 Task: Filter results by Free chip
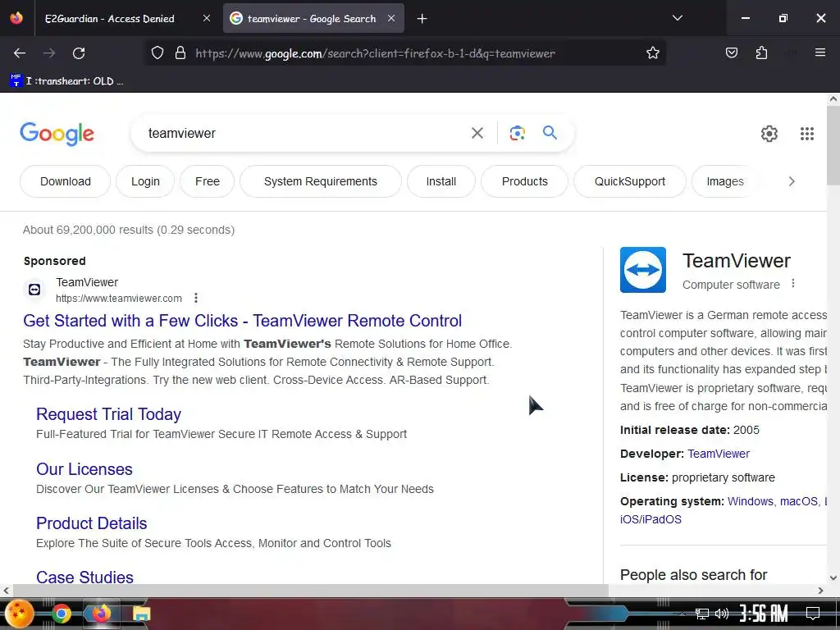(208, 181)
